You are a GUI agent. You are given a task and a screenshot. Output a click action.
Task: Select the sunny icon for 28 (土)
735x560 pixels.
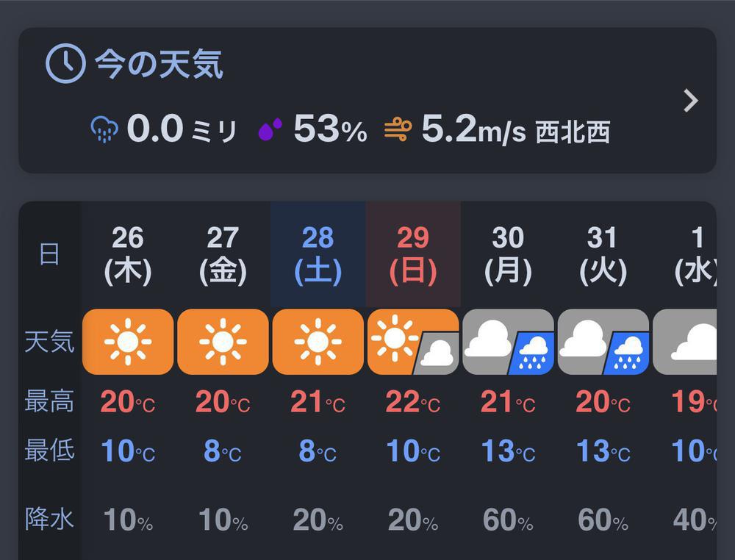[x=318, y=341]
